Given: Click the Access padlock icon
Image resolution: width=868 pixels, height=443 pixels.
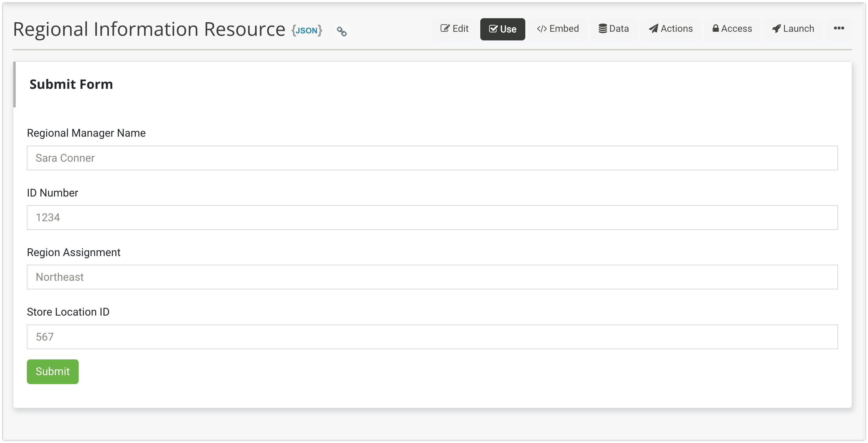Looking at the screenshot, I should pyautogui.click(x=715, y=28).
